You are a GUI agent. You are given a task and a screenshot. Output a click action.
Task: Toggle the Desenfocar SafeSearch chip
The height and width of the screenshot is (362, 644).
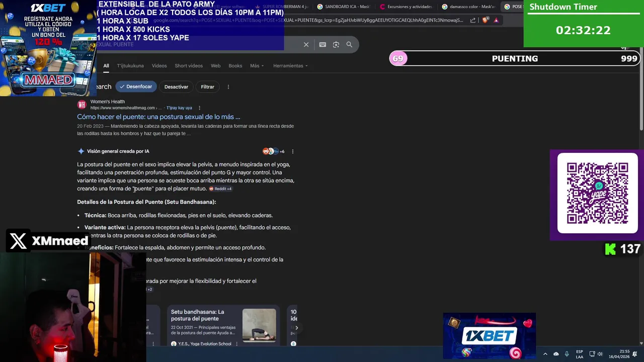[136, 87]
